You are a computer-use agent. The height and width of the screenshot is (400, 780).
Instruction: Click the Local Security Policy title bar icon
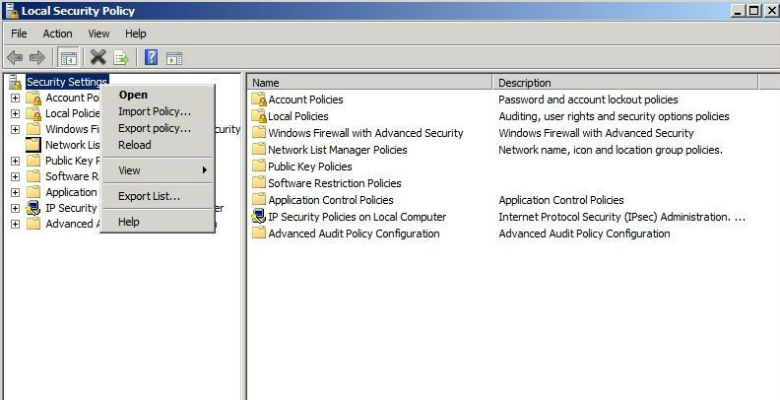click(12, 10)
